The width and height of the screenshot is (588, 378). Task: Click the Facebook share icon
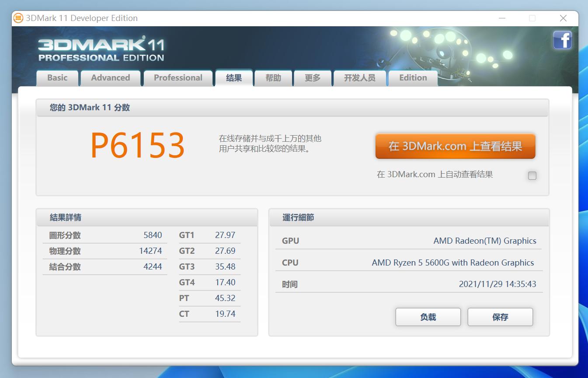[562, 40]
